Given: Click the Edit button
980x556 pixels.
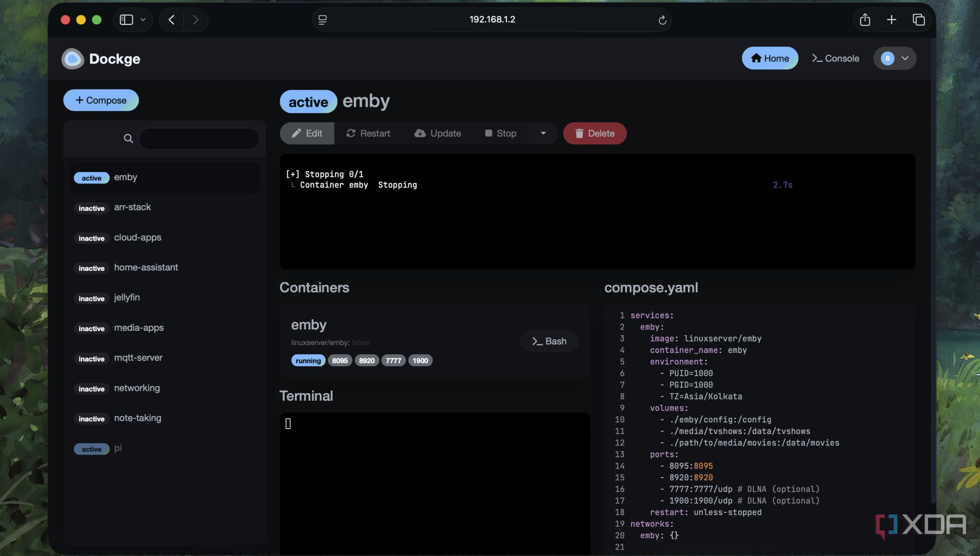Looking at the screenshot, I should point(307,133).
